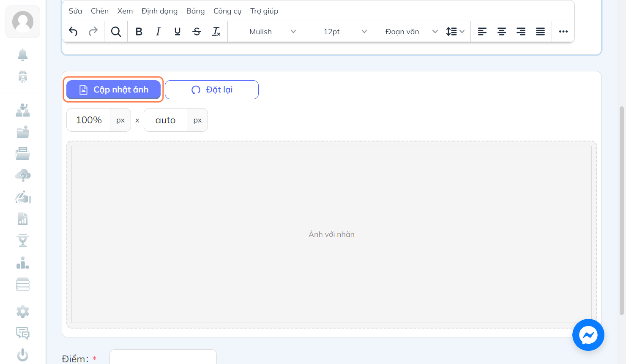This screenshot has height=364, width=626.
Task: Align text center
Action: pyautogui.click(x=502, y=31)
